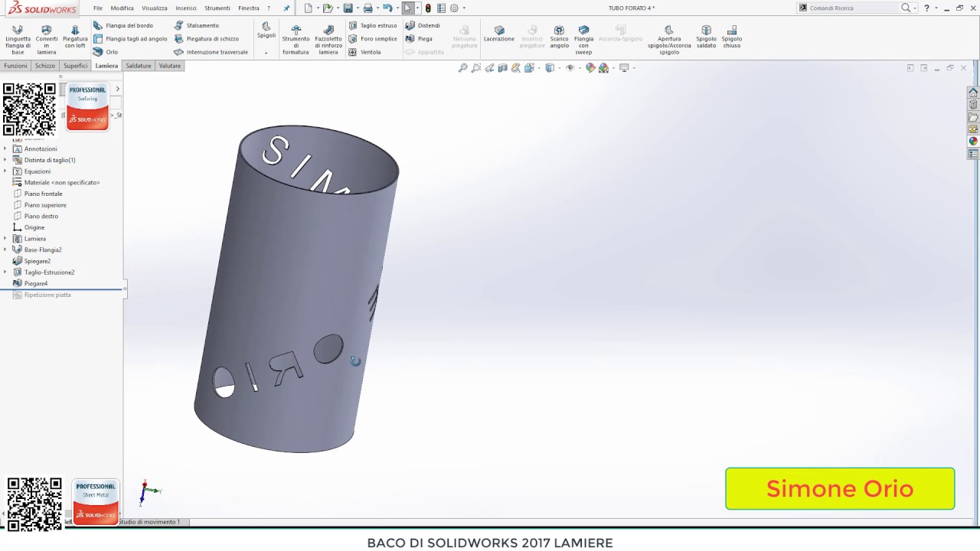This screenshot has width=980, height=551.
Task: Select Materiale <non specificato> item
Action: [61, 182]
